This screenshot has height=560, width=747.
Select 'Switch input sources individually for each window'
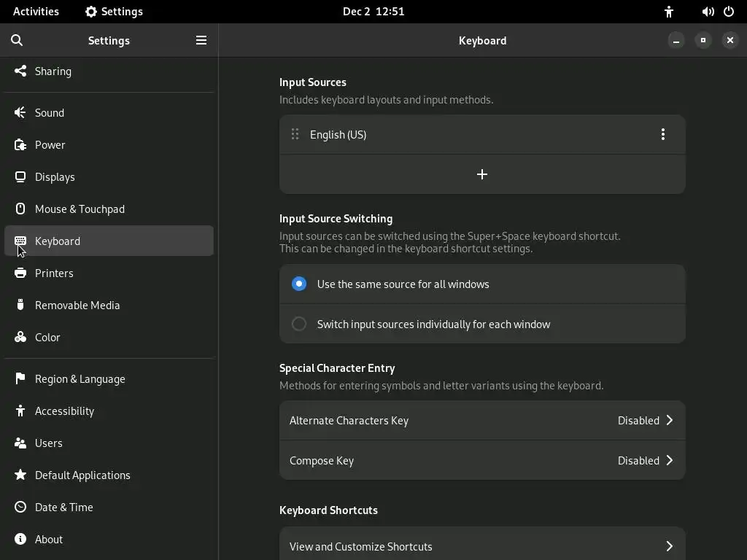pyautogui.click(x=299, y=324)
